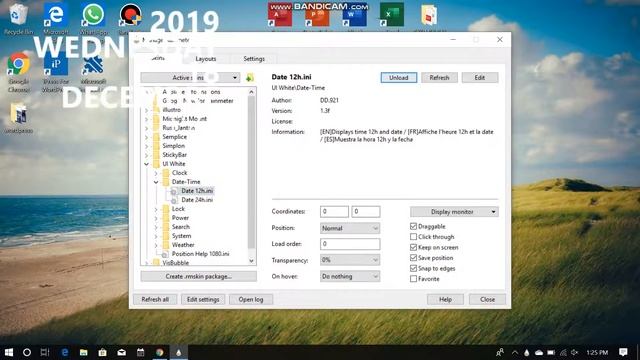Open the Bandicam desktop shortcut
Viewport: 640px width, 360px height.
click(x=131, y=16)
